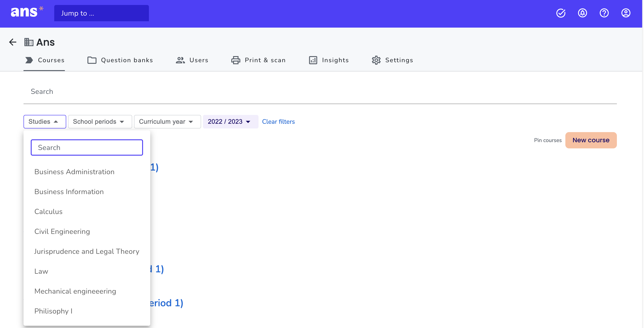This screenshot has width=644, height=328.
Task: Click the ans logo in header
Action: pos(27,12)
